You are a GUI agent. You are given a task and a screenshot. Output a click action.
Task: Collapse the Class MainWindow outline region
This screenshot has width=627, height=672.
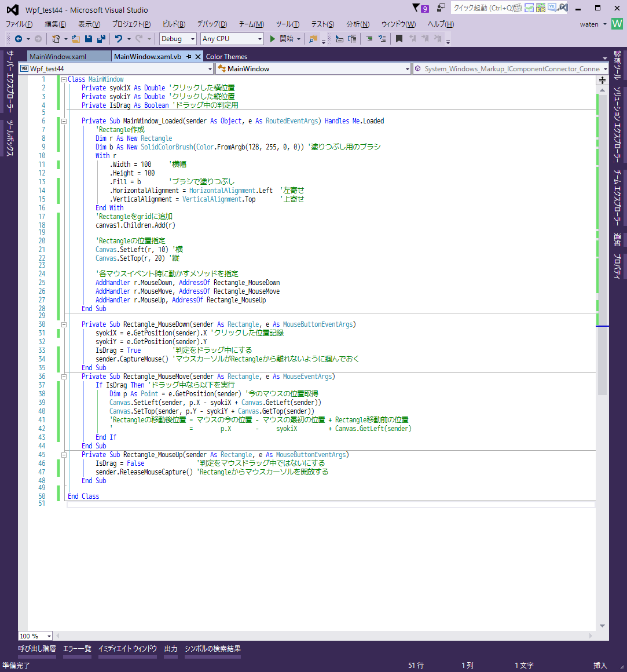pos(64,79)
